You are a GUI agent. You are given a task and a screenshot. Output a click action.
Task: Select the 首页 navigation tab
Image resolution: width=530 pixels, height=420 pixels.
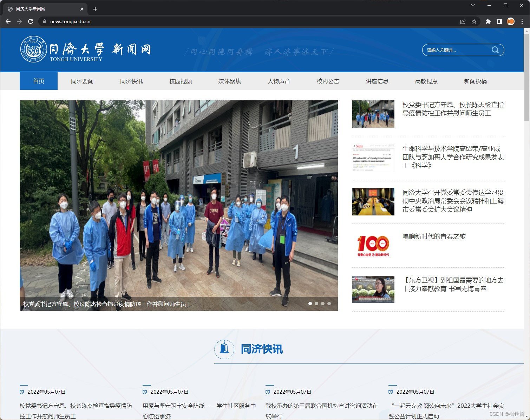39,81
